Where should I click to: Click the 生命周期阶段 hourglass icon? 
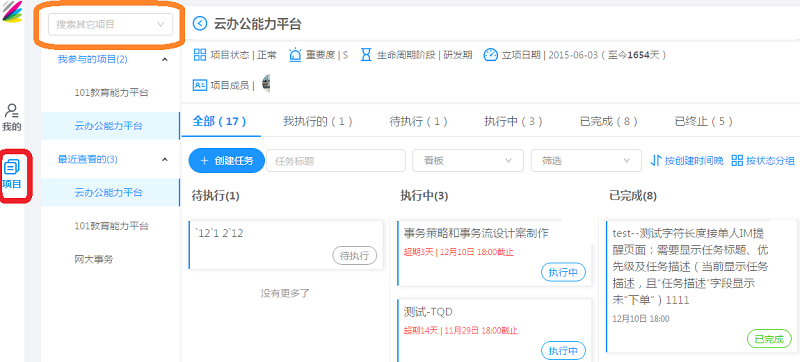tap(366, 55)
